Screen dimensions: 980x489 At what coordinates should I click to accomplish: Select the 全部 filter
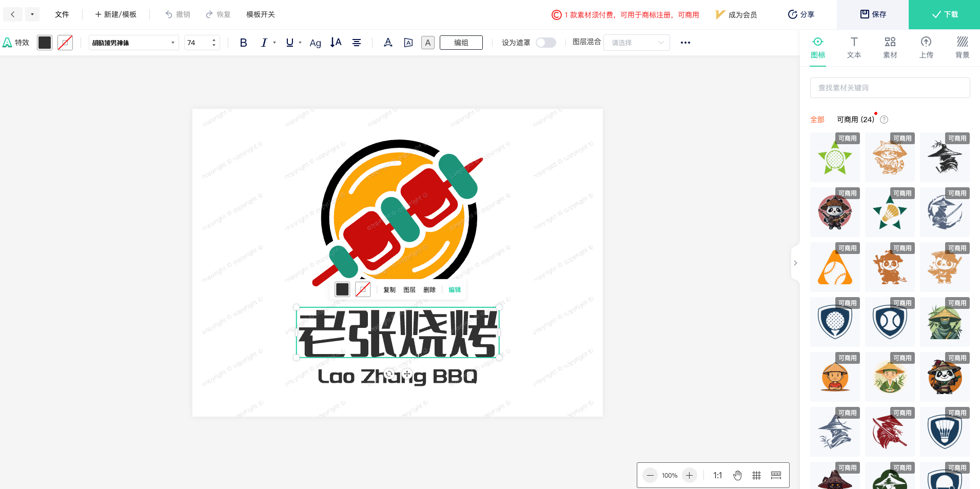[817, 120]
